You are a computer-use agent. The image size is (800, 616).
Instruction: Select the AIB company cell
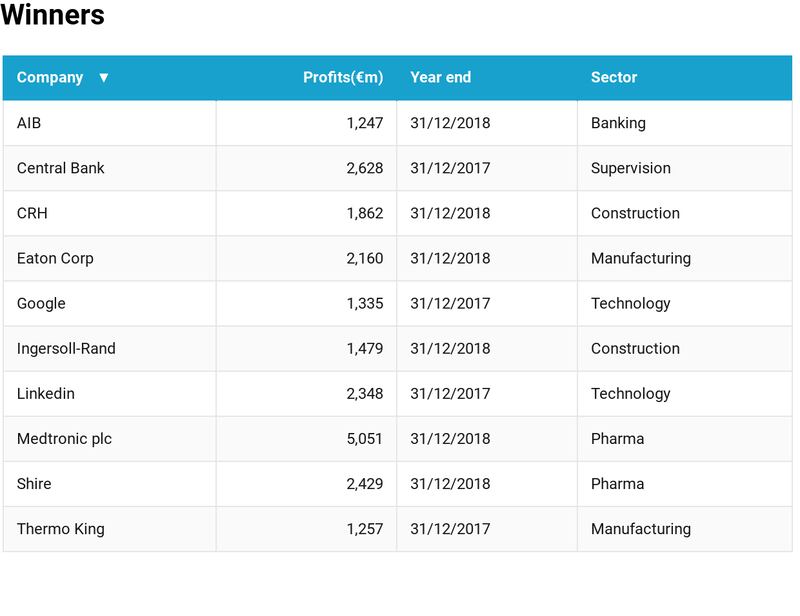(x=29, y=123)
